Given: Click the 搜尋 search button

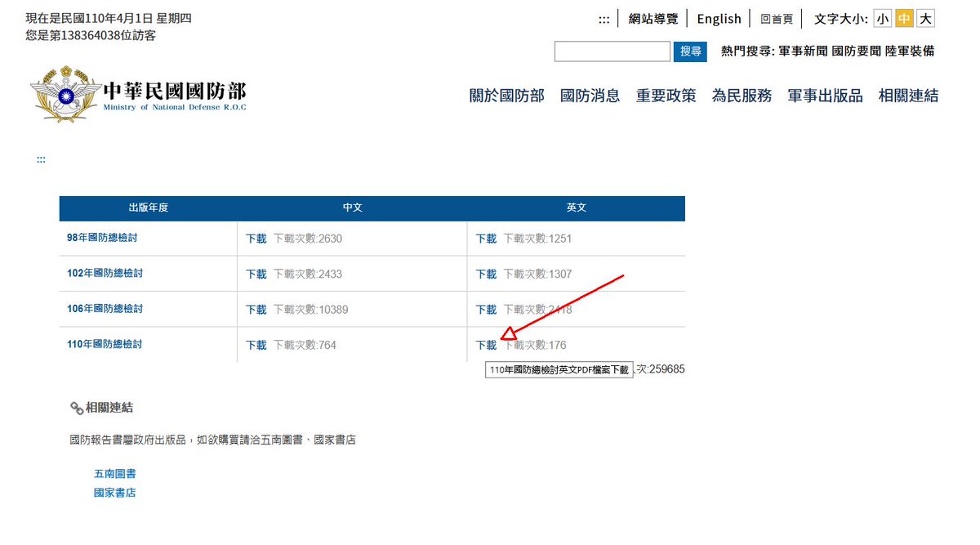Looking at the screenshot, I should coord(690,51).
